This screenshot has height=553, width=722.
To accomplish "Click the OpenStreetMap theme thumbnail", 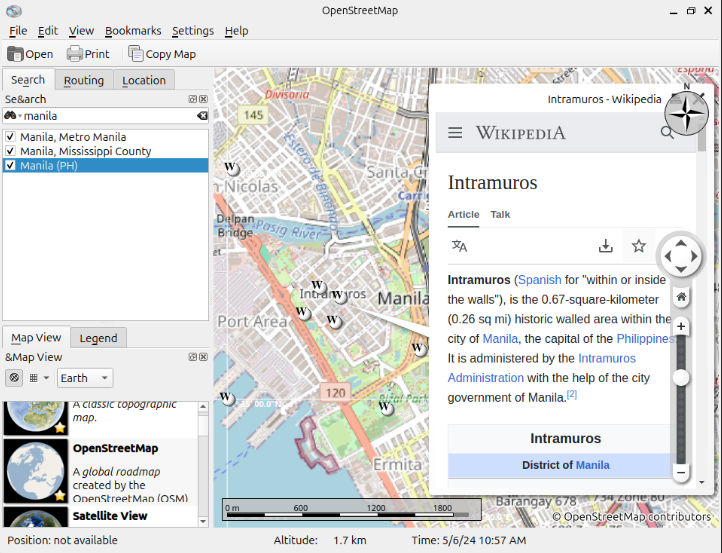I will coord(35,471).
